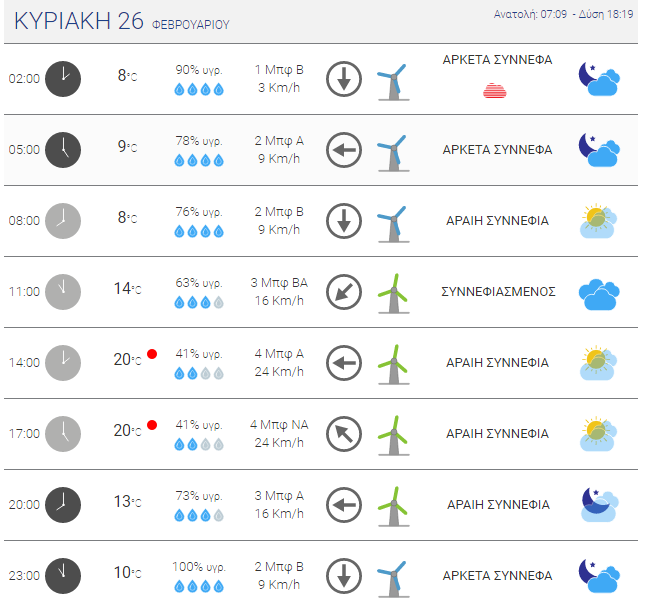Screen dimensions: 651x610
Task: Click the humidity droplets at 23:00
Action: point(199,587)
